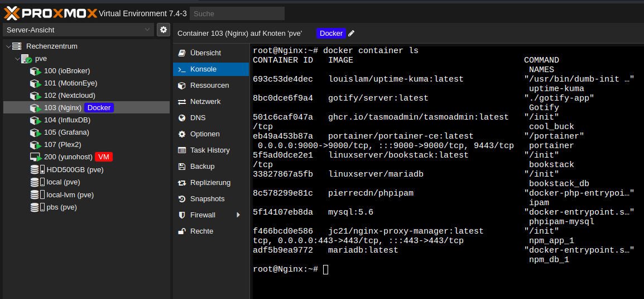Click the VM tag next to 200 (yunohost)
Screen dimensions: 644x299
point(103,157)
